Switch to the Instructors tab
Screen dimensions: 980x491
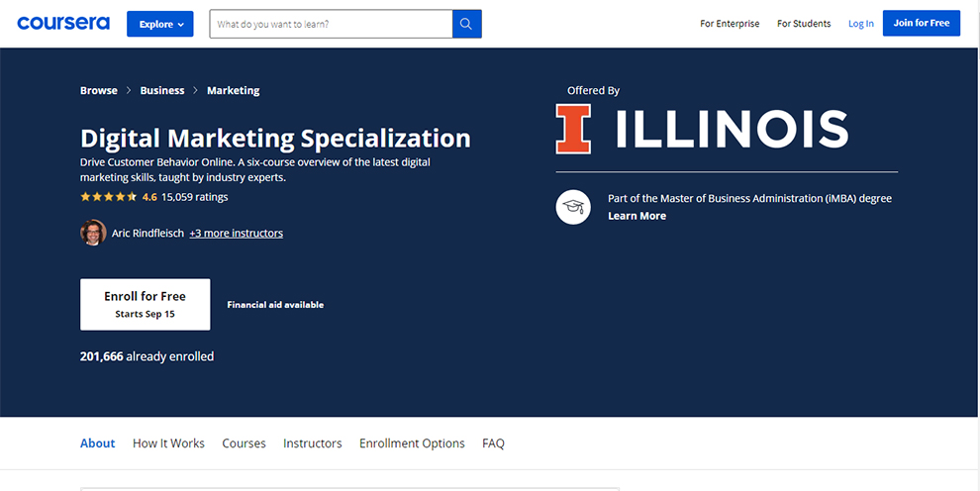tap(313, 443)
